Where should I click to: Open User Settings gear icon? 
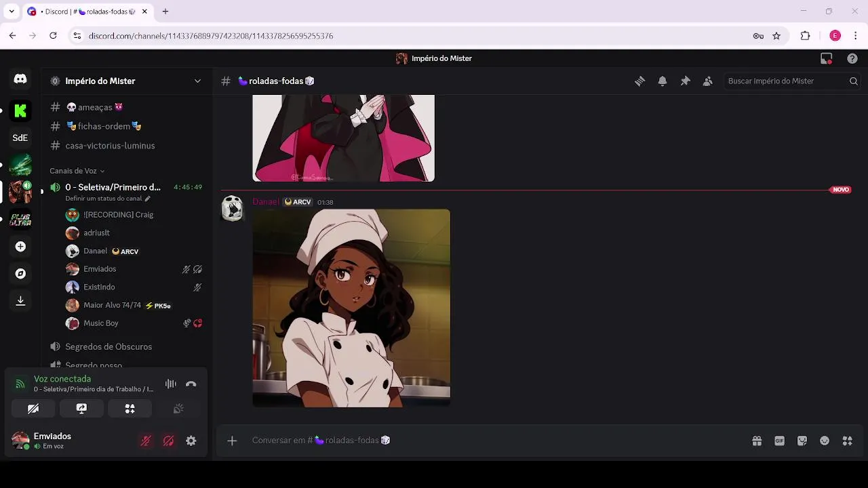(191, 441)
